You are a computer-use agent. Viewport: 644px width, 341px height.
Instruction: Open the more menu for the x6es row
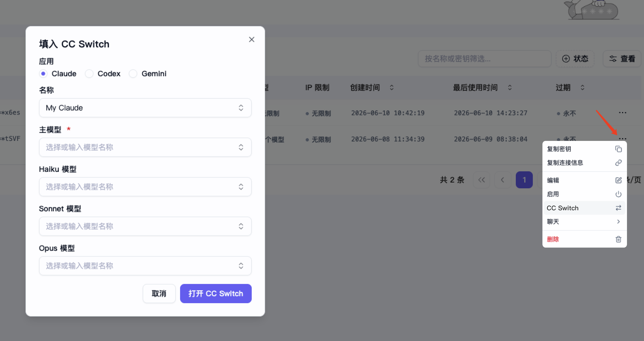coord(623,113)
